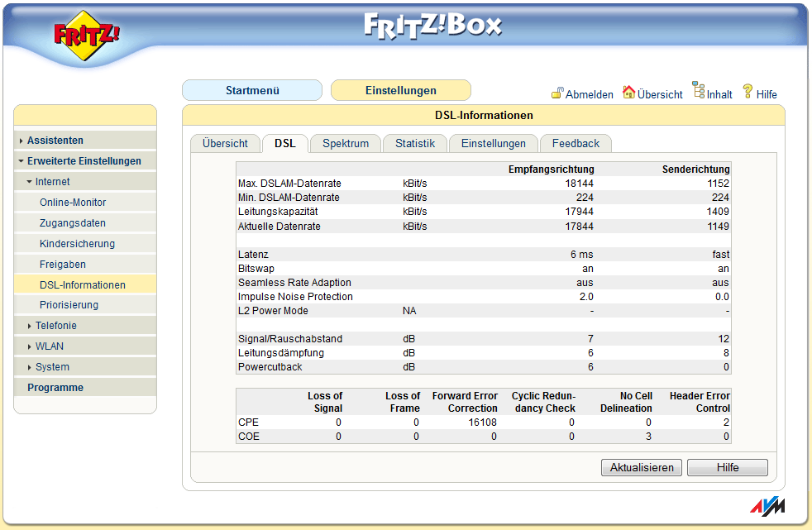Open Zugangsdaten in the sidebar
The image size is (812, 530).
[x=73, y=223]
